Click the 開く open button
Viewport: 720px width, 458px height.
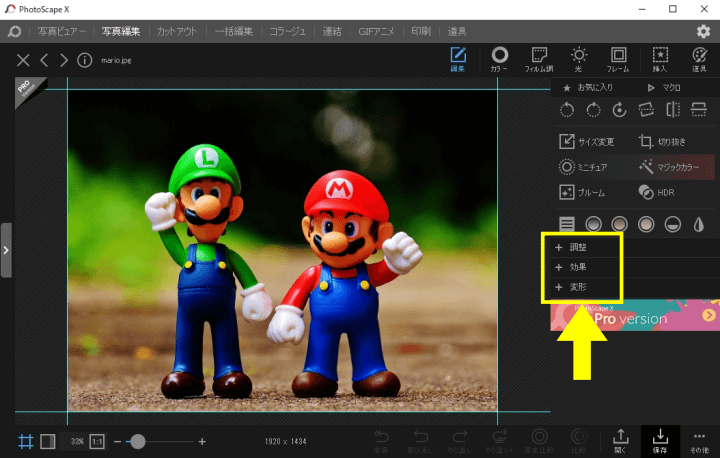pyautogui.click(x=620, y=441)
